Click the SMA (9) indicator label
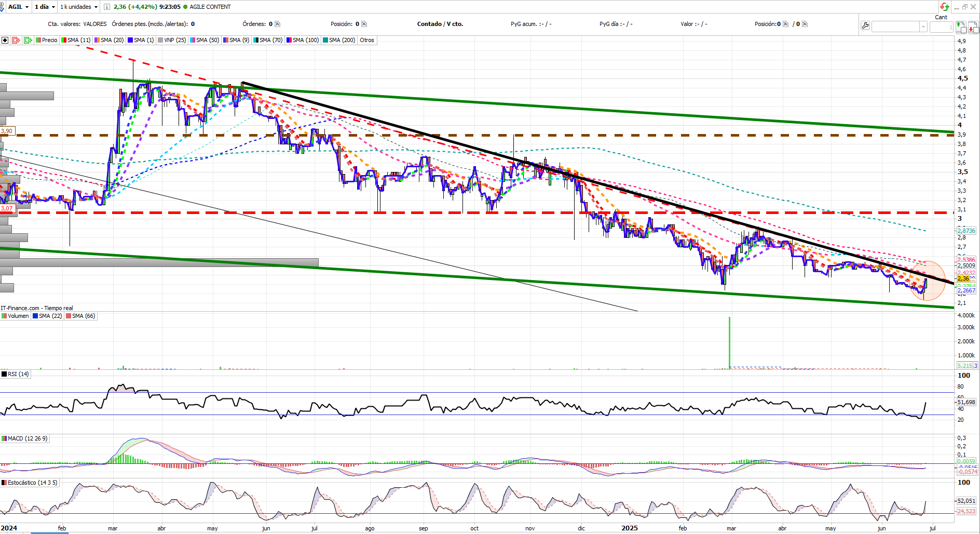Viewport: 980px width, 534px height. click(236, 40)
